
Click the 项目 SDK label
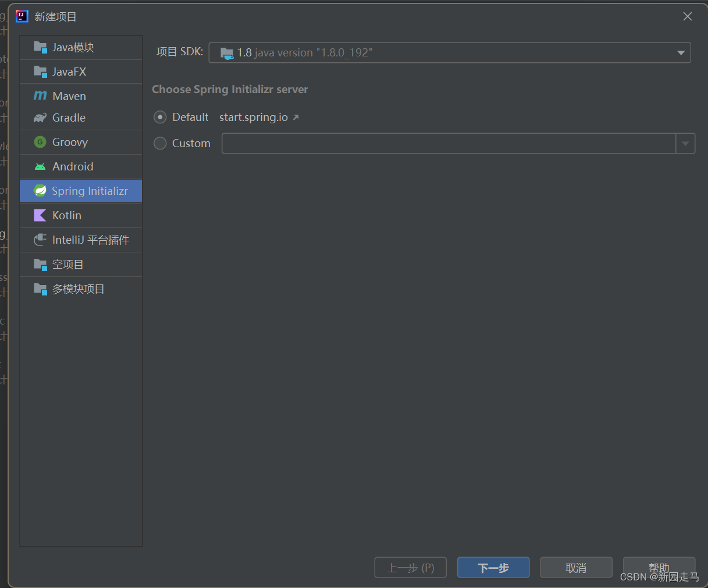click(180, 52)
